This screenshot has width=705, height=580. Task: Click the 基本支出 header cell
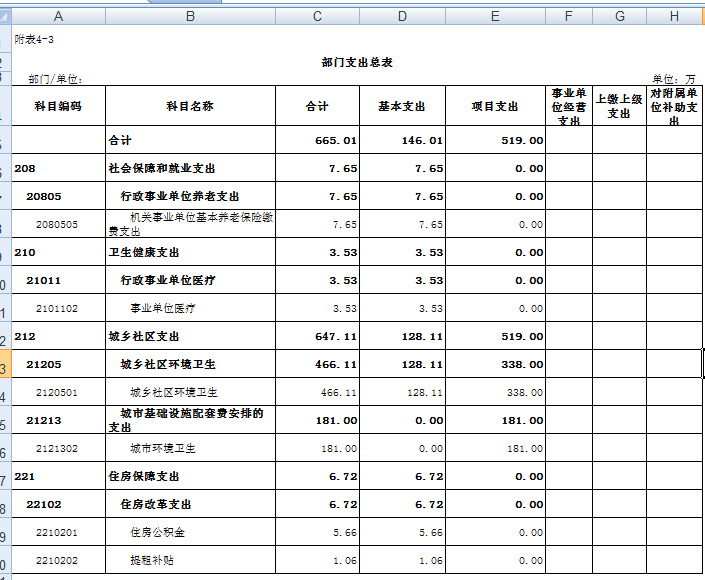[402, 106]
